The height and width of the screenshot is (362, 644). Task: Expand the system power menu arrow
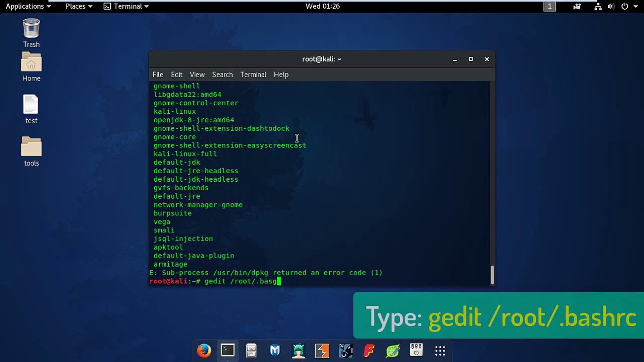pyautogui.click(x=636, y=6)
